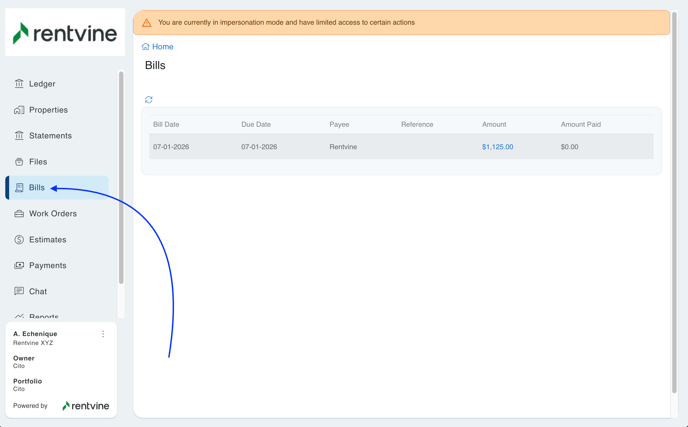Select the Rentvine bill row payee
Screen dimensions: 688x427
tap(343, 147)
